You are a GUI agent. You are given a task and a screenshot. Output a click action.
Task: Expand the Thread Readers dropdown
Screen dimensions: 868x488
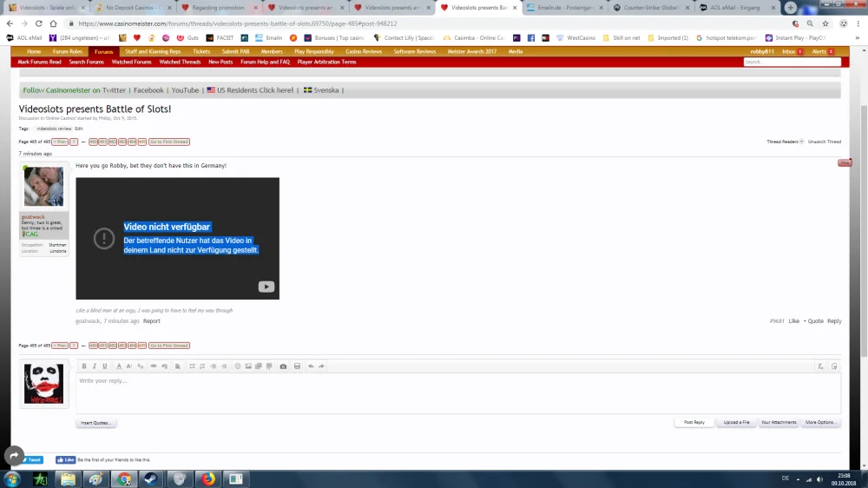pos(785,142)
